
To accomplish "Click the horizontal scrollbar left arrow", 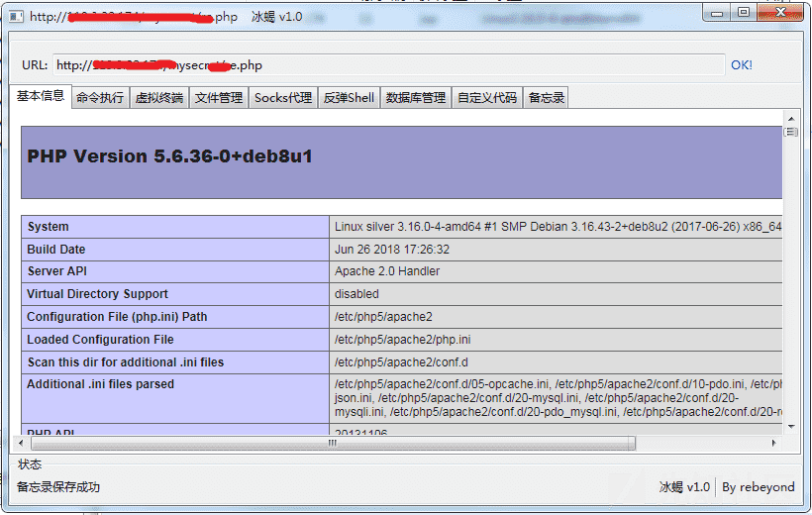I will tap(21, 443).
